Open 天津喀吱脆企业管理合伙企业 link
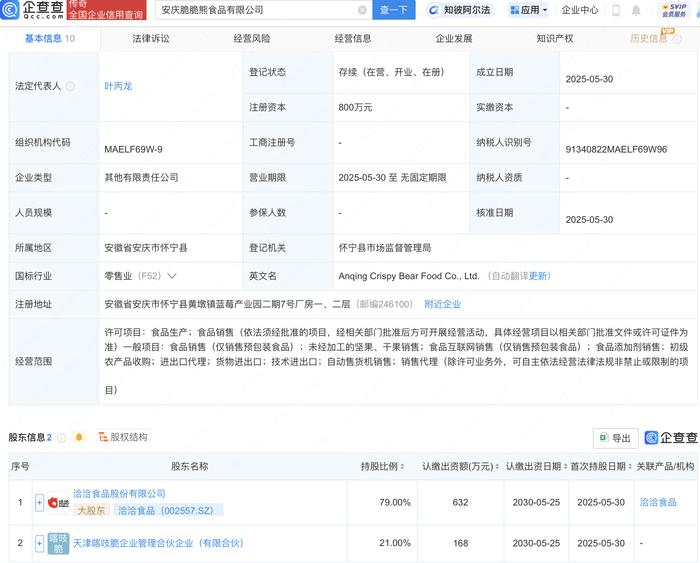 [158, 543]
